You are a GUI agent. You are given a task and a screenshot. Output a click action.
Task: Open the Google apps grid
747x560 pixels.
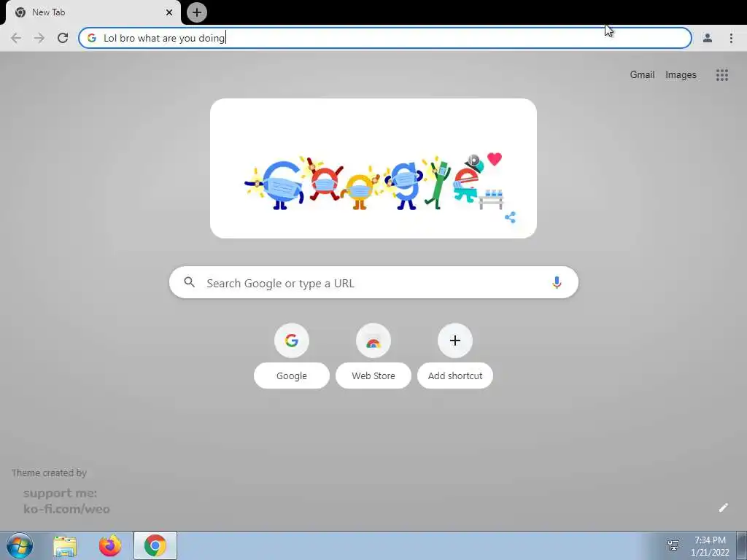pyautogui.click(x=721, y=75)
